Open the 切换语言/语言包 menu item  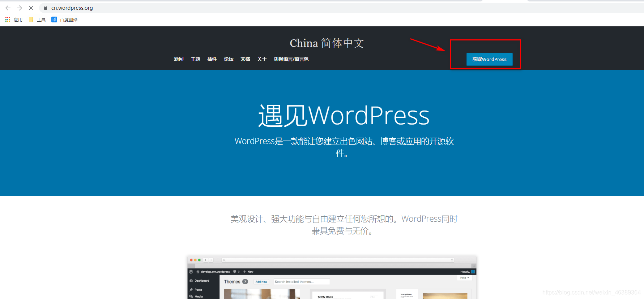point(291,59)
